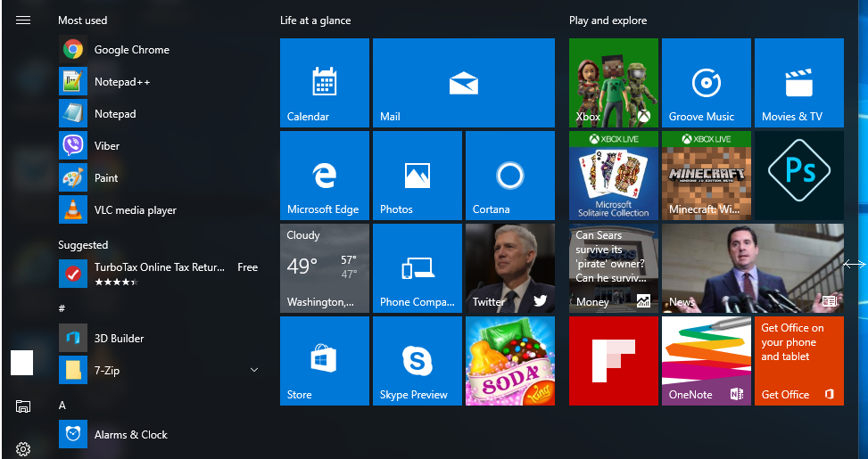
Task: Open the Mail tile
Action: pyautogui.click(x=464, y=83)
